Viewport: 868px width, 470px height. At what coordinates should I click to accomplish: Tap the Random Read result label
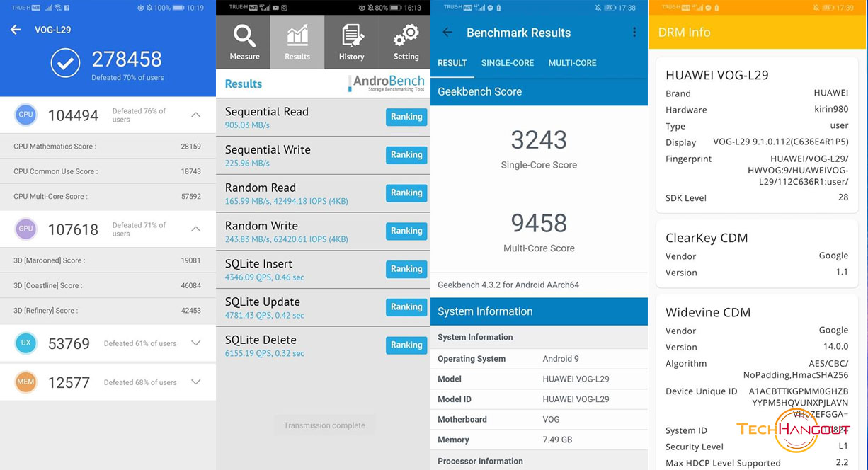260,188
